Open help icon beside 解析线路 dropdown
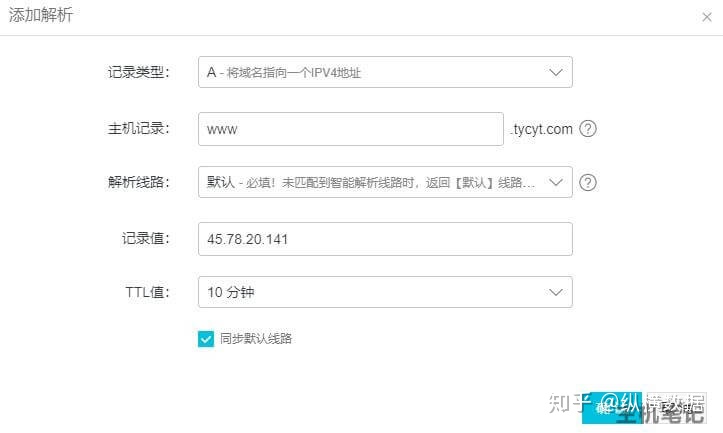Viewport: 723px width, 433px height. click(x=588, y=183)
